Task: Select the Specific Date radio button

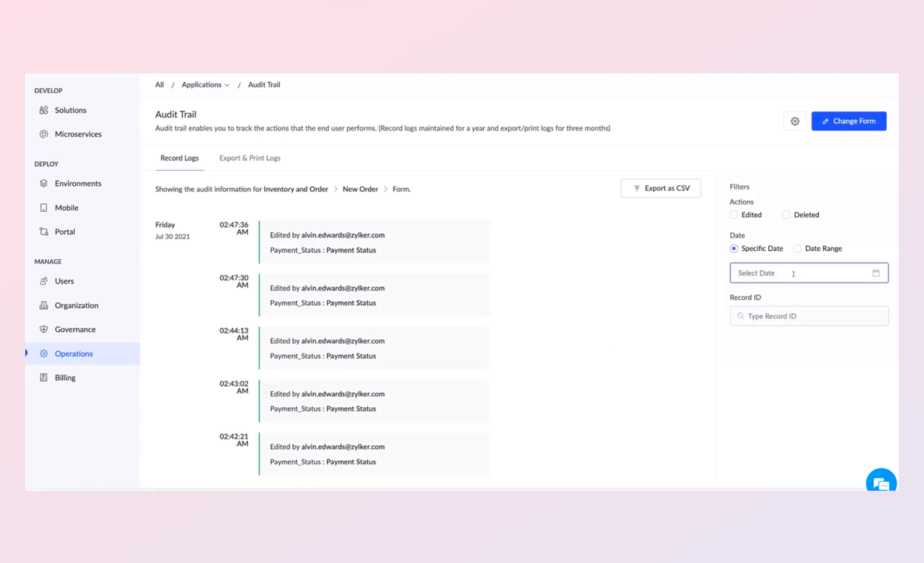Action: coord(734,248)
